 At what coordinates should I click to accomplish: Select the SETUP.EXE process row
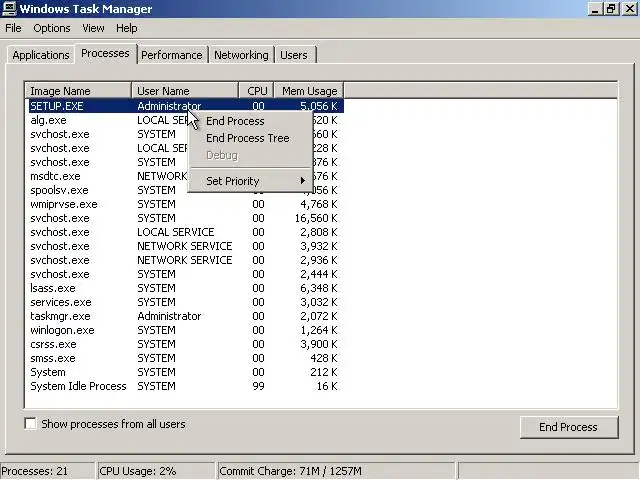click(x=186, y=106)
